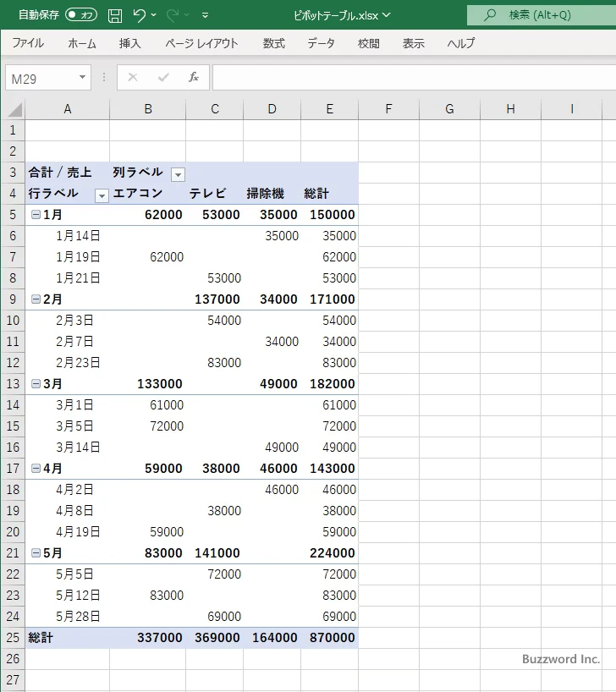The width and height of the screenshot is (616, 692).
Task: Collapse the 2月 group
Action: coord(36,299)
